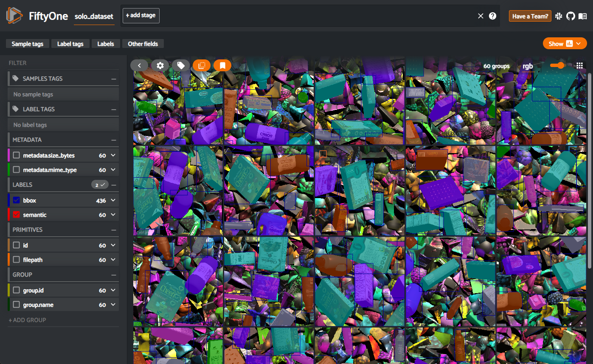Click the Have a Team? link
This screenshot has height=364, width=593.
(530, 16)
